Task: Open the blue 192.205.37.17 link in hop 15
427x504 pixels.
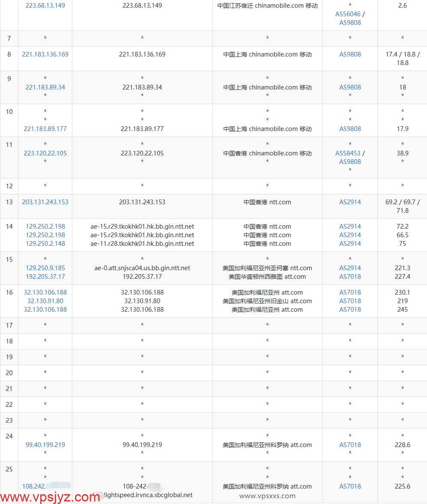Action: coord(45,277)
